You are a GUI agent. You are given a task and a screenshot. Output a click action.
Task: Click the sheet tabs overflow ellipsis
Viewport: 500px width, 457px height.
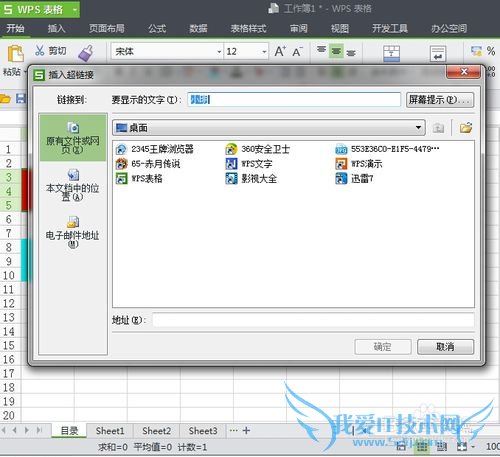tap(233, 430)
